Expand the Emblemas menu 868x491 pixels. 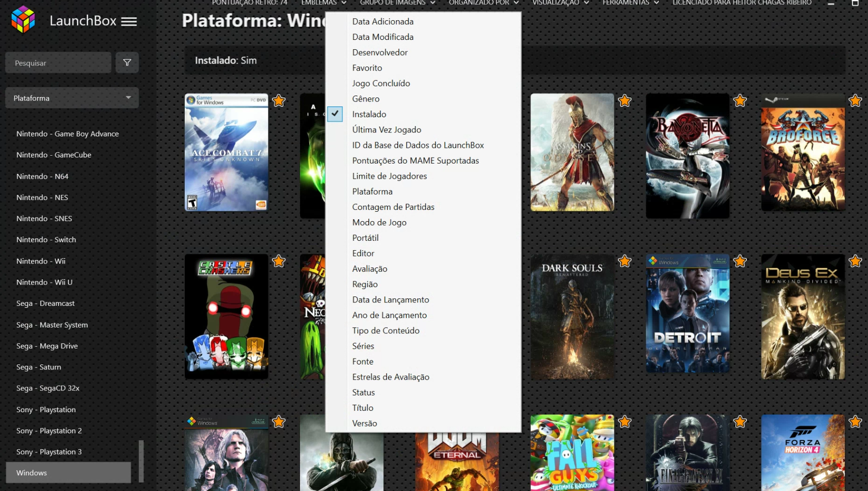324,2
